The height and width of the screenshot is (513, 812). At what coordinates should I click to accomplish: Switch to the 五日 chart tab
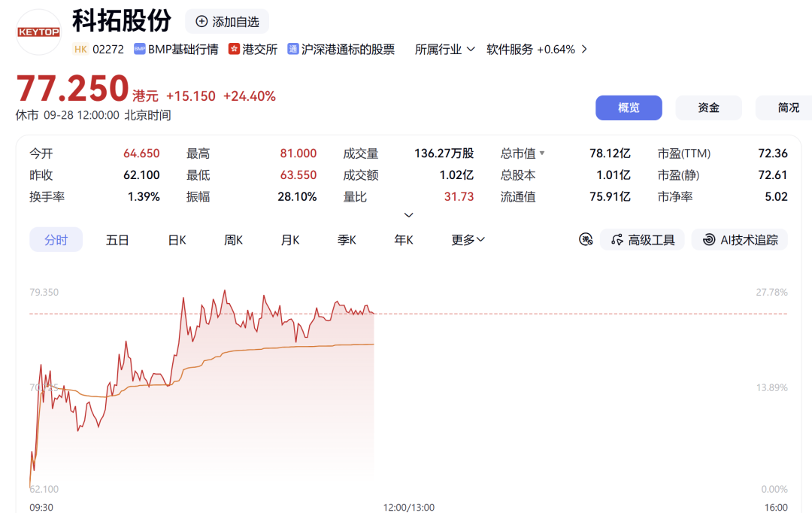click(x=117, y=240)
